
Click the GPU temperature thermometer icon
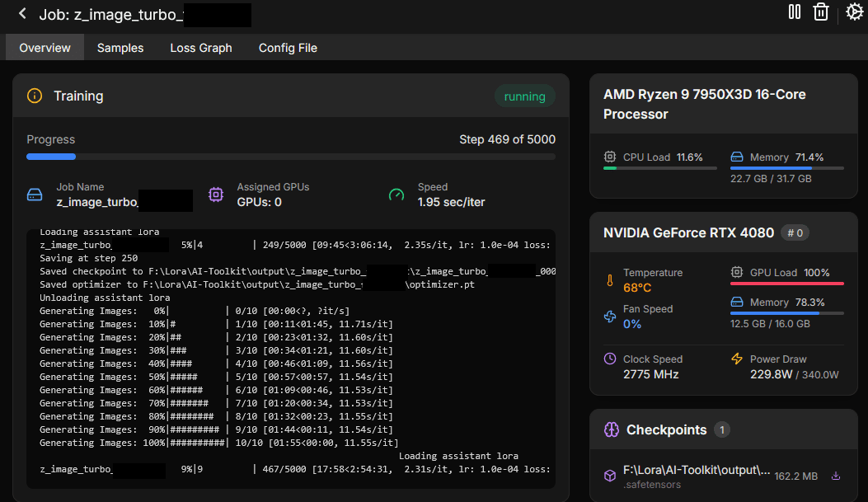click(610, 280)
